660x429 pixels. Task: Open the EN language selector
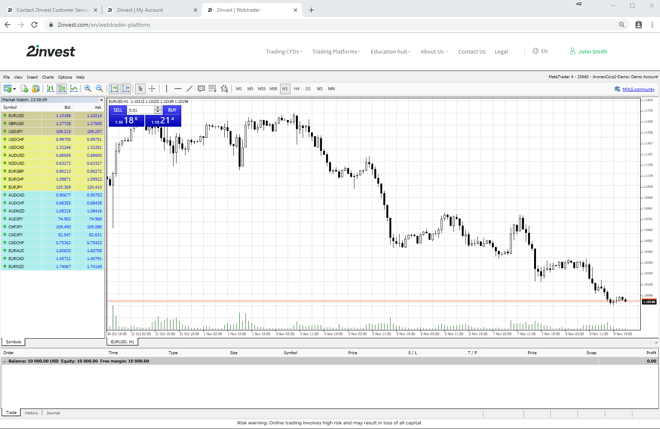[540, 51]
